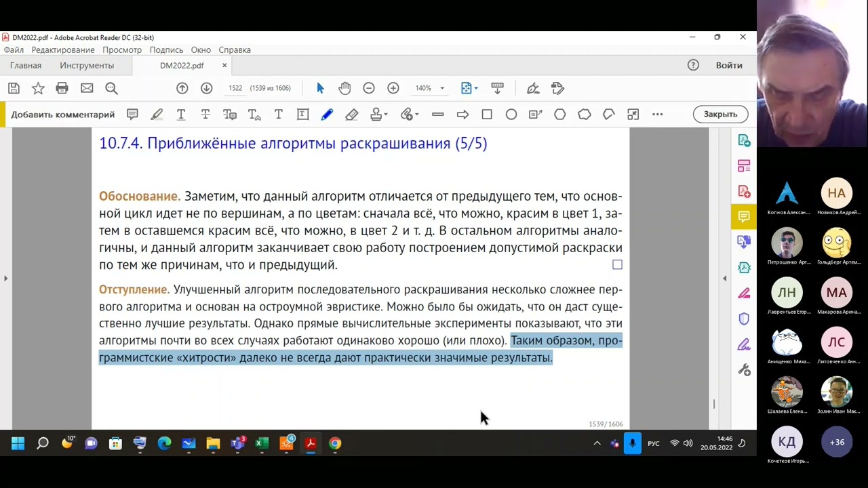The height and width of the screenshot is (488, 868).
Task: Select the replace text tool
Action: pos(230,115)
